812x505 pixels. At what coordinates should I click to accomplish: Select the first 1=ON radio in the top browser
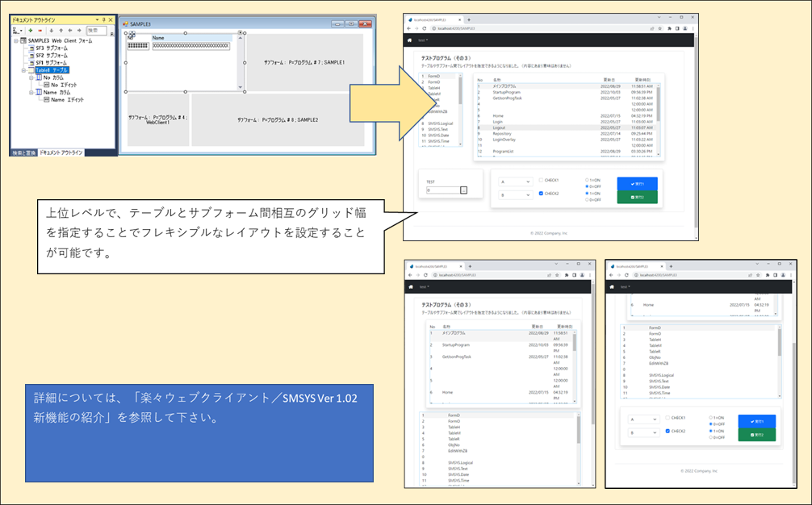click(586, 180)
